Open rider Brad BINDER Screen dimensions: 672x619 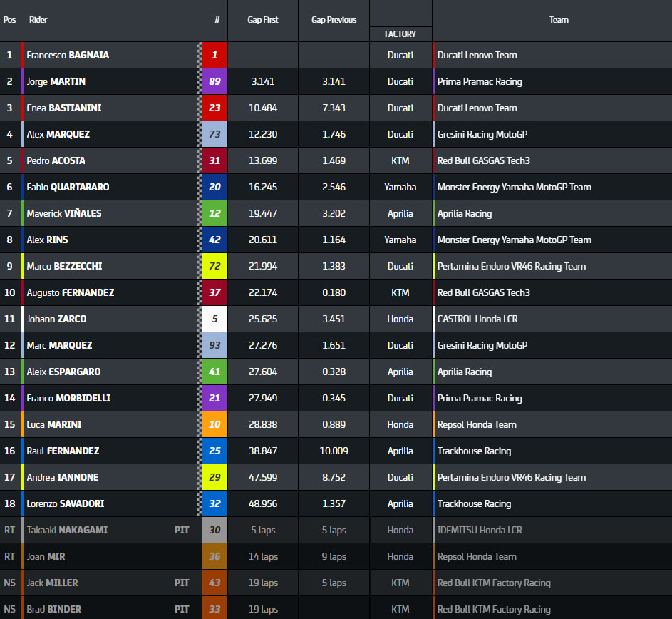coord(53,609)
